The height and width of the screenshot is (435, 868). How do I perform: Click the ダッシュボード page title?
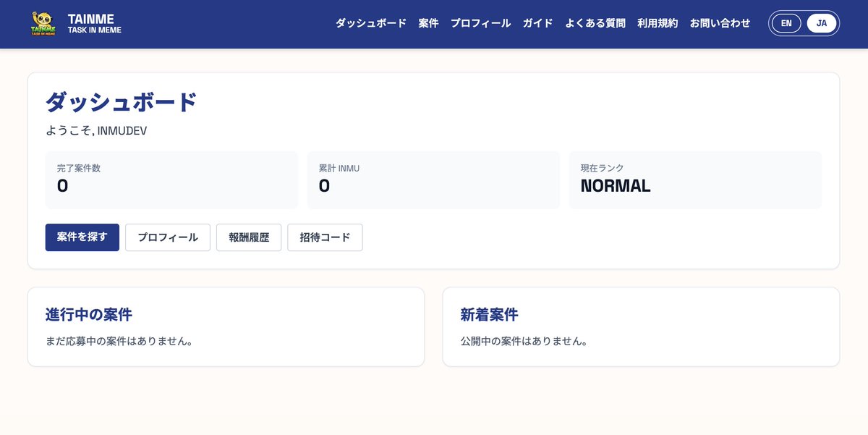(120, 101)
